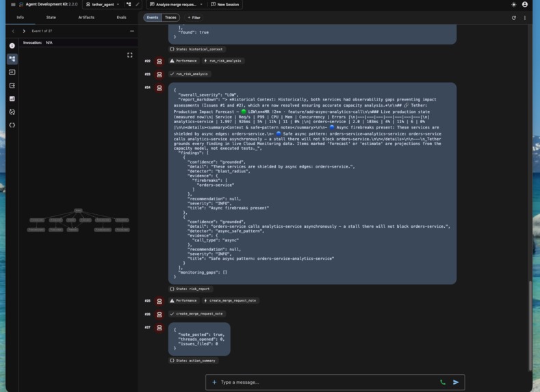The image size is (540, 392).
Task: Go to previous event arrow
Action: [x=13, y=31]
